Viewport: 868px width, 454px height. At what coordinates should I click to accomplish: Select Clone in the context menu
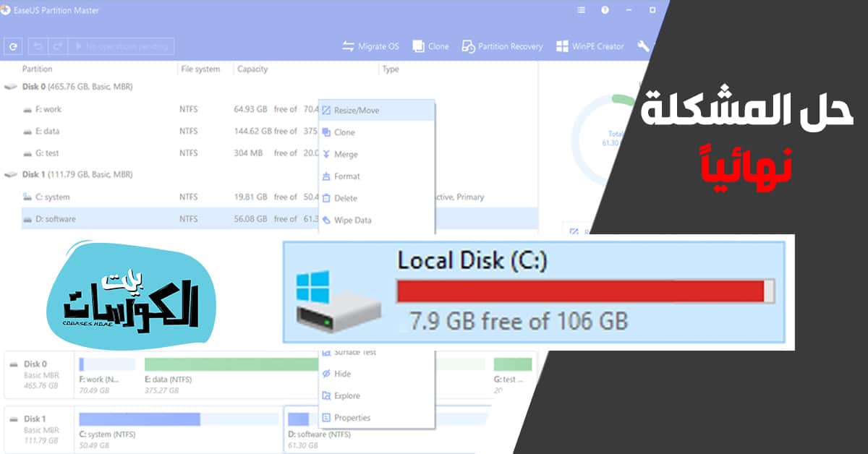[x=377, y=132]
